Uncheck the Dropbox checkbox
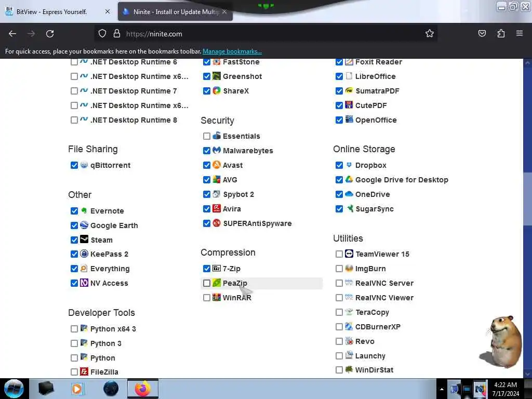 coord(339,165)
